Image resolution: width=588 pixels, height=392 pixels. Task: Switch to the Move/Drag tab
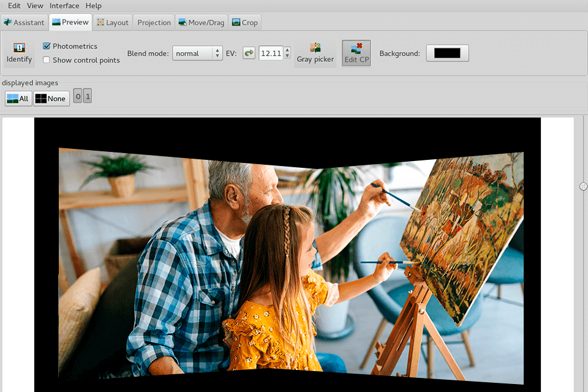tap(201, 22)
